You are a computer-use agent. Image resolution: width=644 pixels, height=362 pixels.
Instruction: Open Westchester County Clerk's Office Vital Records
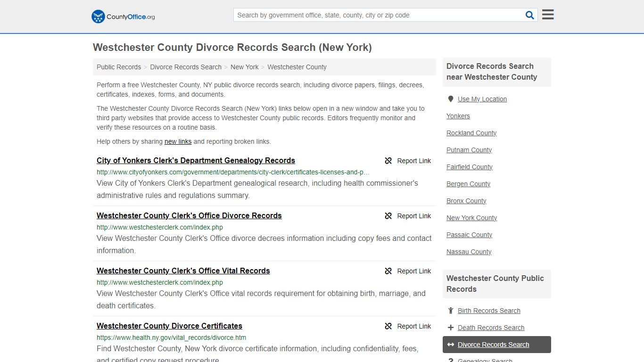pos(183,271)
